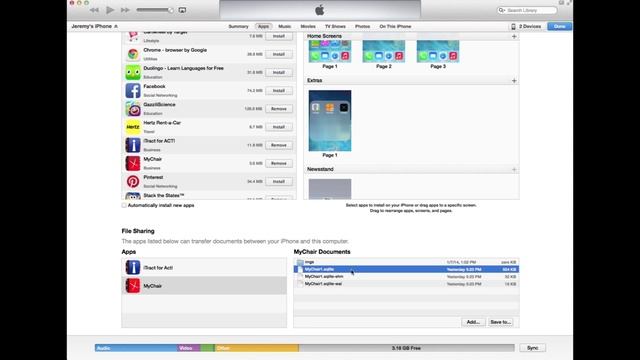Viewport: 640px width, 360px height.
Task: Select the MyChair1.sqlite-wal file
Action: coord(406,284)
